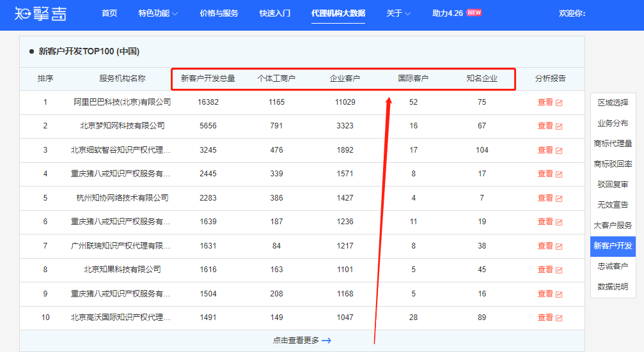Click 查看 link for 北京知果科技有限公司

click(x=546, y=270)
